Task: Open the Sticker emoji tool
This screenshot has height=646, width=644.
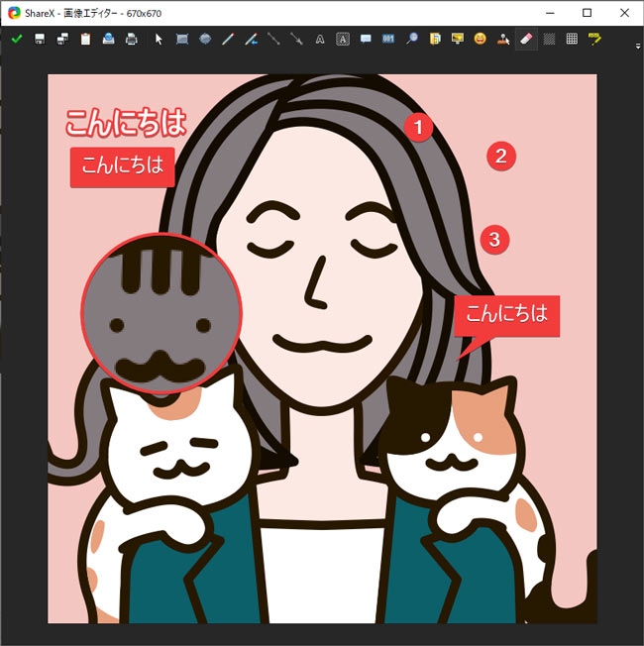Action: tap(480, 40)
